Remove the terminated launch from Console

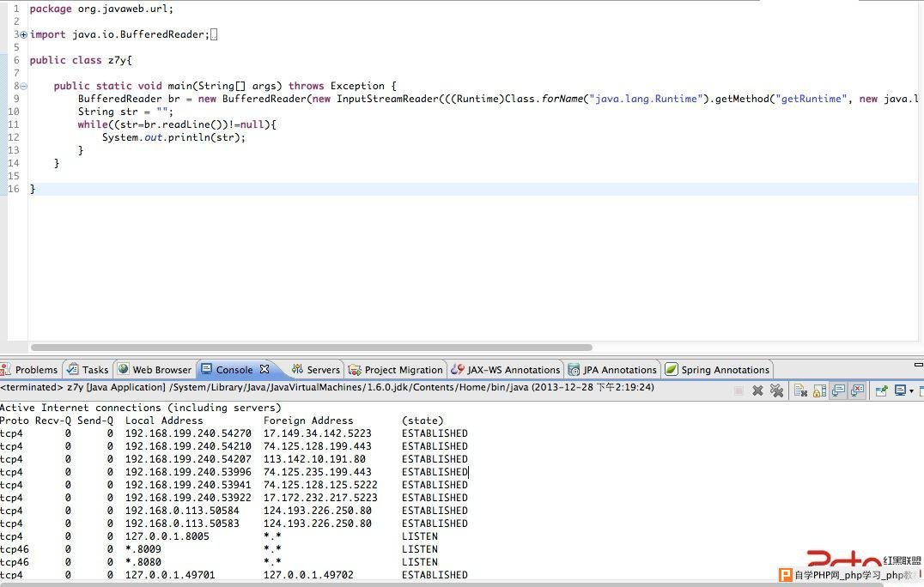click(x=757, y=390)
